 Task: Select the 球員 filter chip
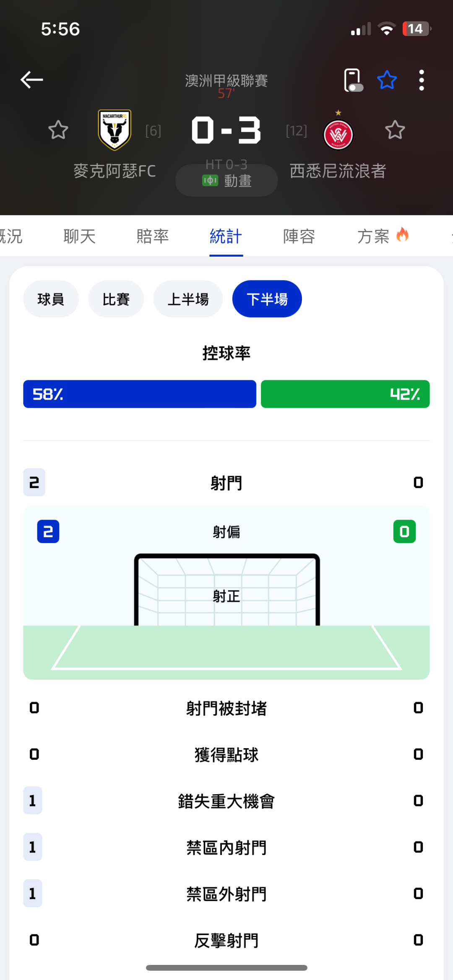[x=51, y=299]
